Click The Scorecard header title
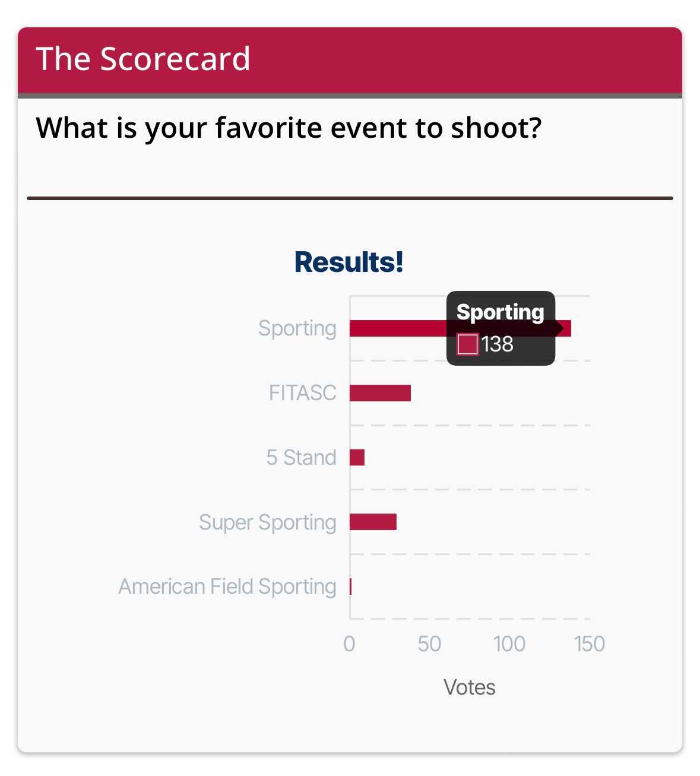The image size is (700, 776). point(143,59)
